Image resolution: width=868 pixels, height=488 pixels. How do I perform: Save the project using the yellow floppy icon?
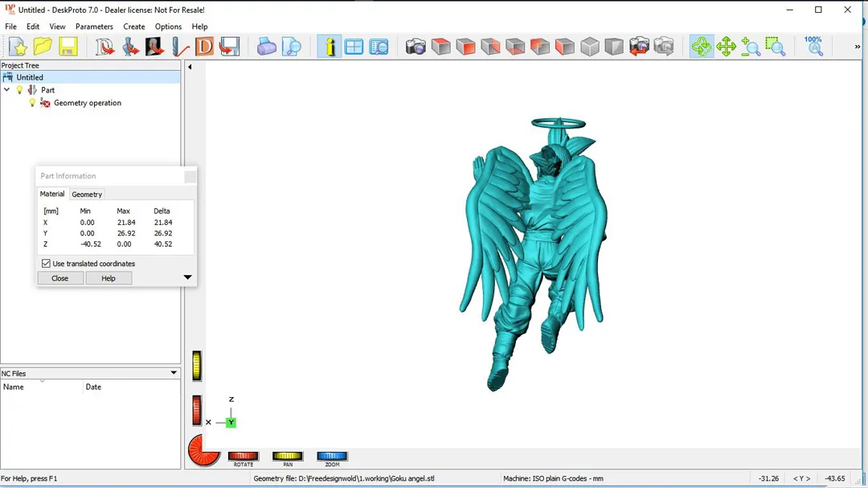tap(68, 47)
